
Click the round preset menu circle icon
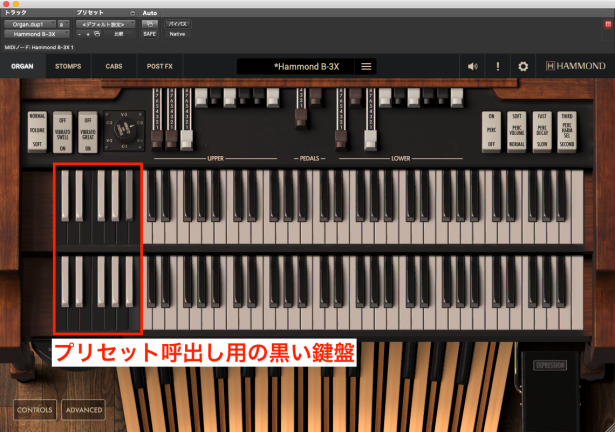(x=133, y=13)
